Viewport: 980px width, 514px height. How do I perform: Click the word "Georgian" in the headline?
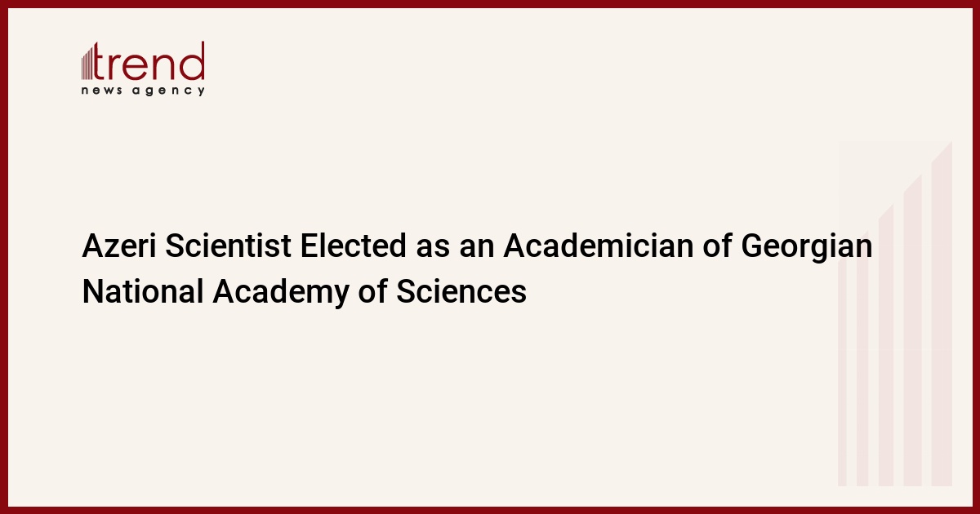click(x=807, y=247)
